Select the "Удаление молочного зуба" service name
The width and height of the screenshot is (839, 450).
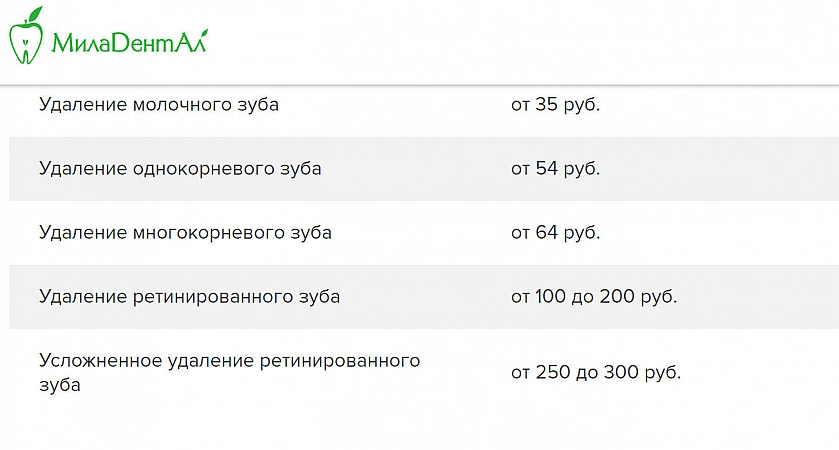point(159,104)
